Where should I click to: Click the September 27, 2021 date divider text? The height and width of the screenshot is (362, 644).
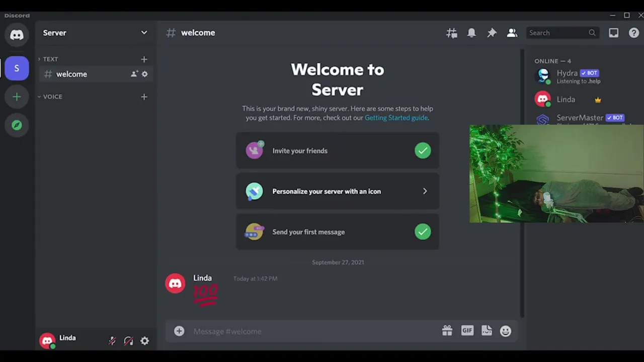[338, 262]
